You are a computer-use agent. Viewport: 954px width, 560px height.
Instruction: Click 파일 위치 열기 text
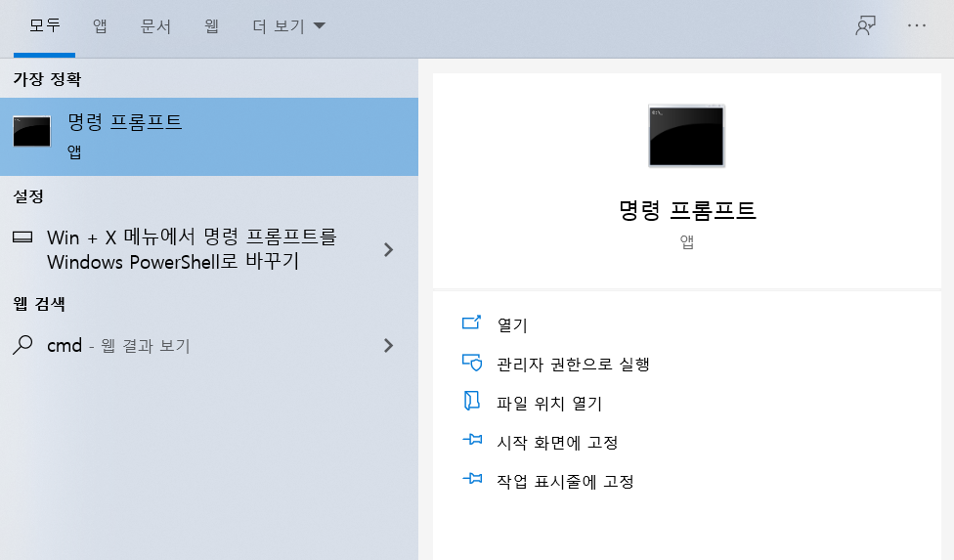[549, 403]
